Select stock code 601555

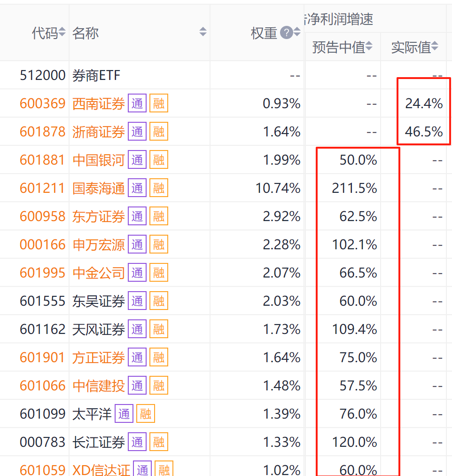(42, 301)
